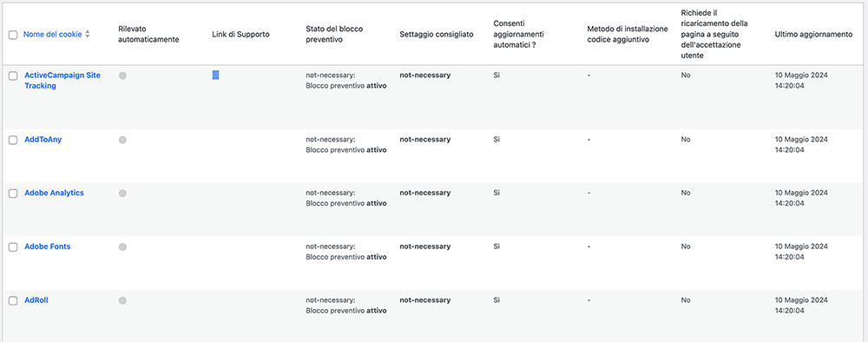Click the ActiveCampaign support link icon
This screenshot has width=868, height=342.
click(215, 76)
